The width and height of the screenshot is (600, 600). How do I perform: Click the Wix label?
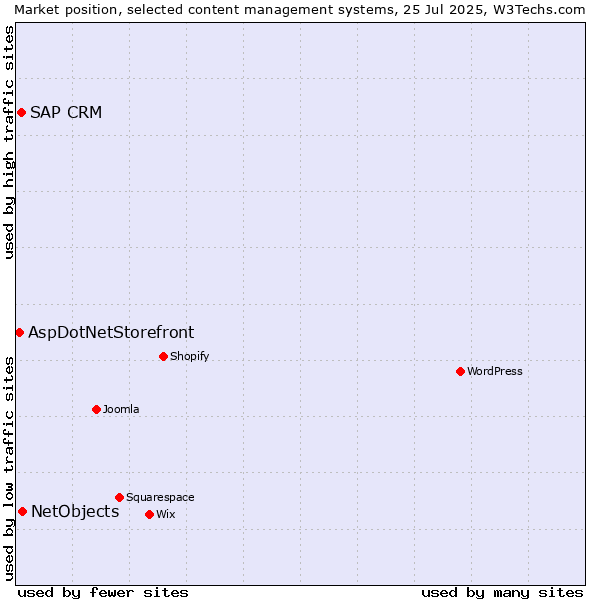[x=166, y=514]
